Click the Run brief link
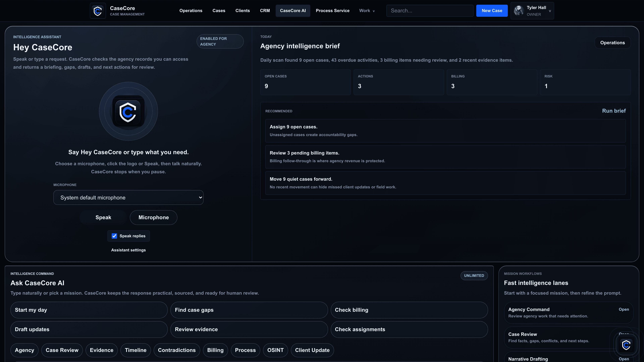This screenshot has height=362, width=644. pos(614,111)
